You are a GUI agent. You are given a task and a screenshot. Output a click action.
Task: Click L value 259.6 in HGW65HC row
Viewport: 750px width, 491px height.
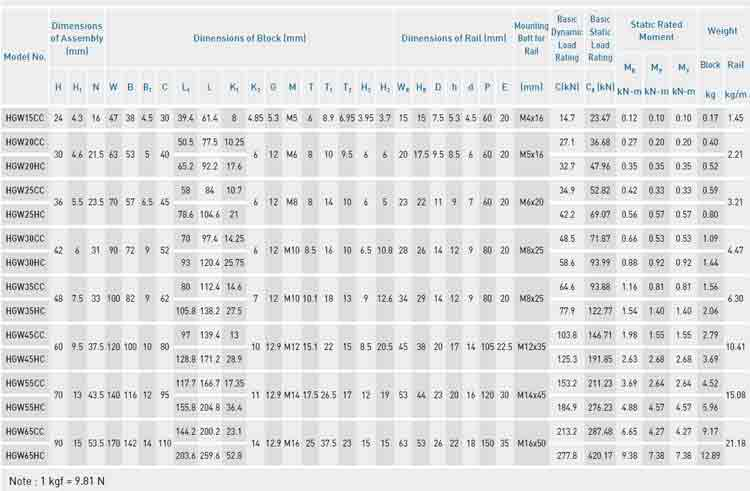pos(210,456)
